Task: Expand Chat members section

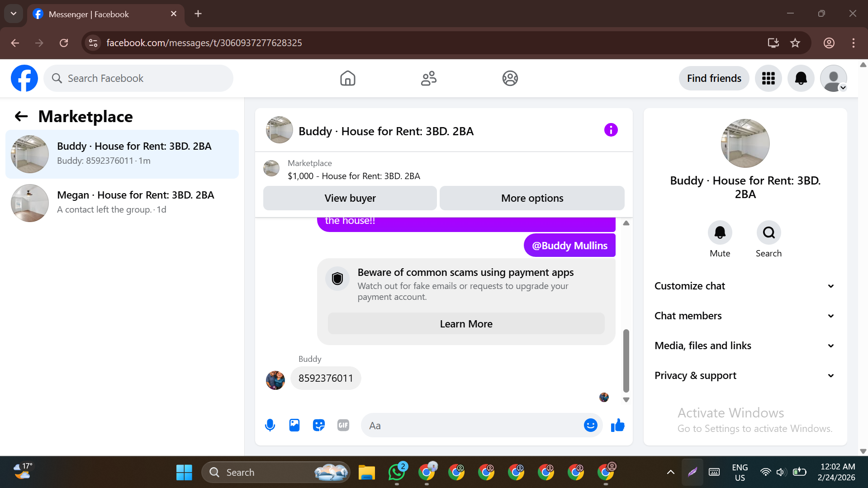Action: click(x=745, y=316)
